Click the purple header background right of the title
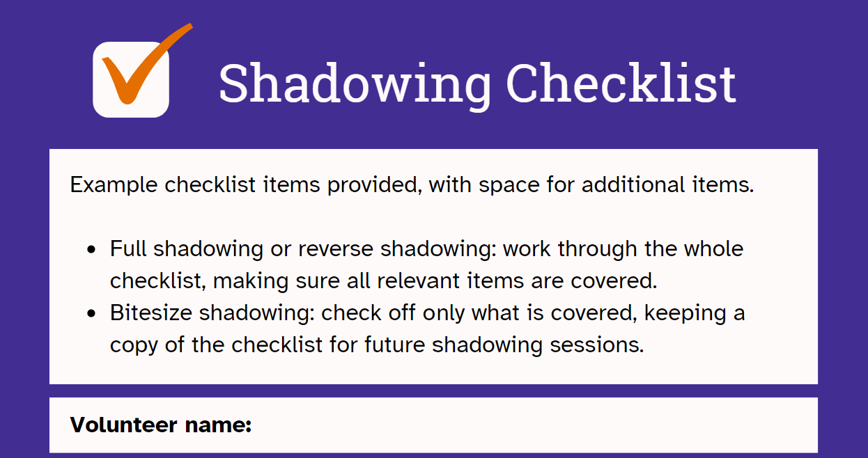Image resolution: width=868 pixels, height=458 pixels. coord(801,77)
